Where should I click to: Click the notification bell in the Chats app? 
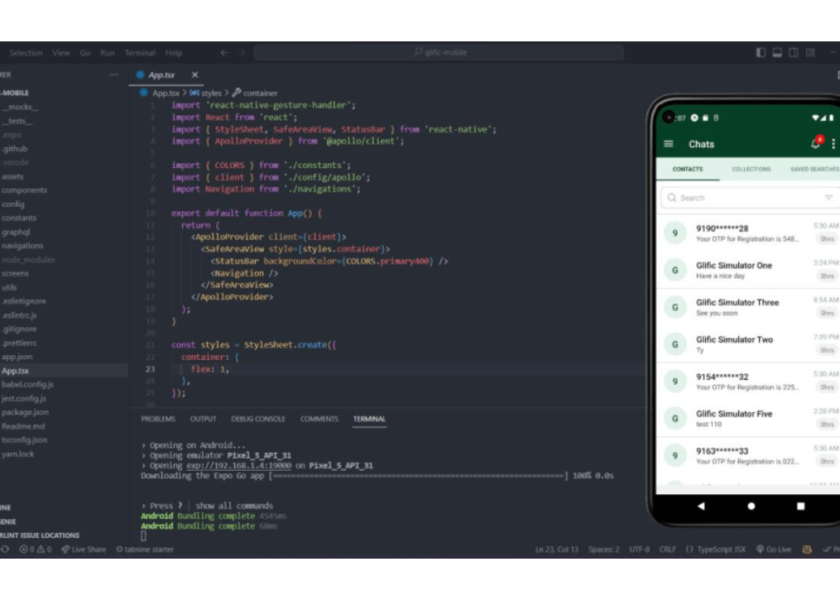coord(817,144)
